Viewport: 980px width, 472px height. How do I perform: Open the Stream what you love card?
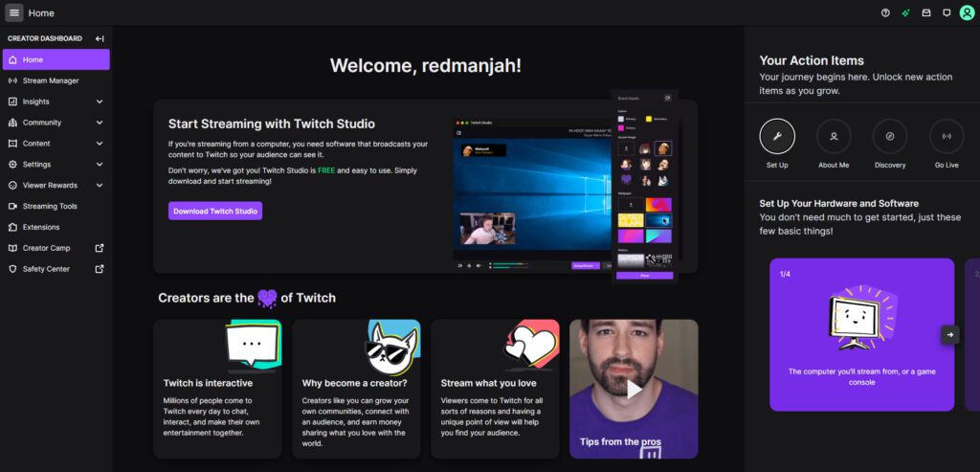tap(495, 389)
